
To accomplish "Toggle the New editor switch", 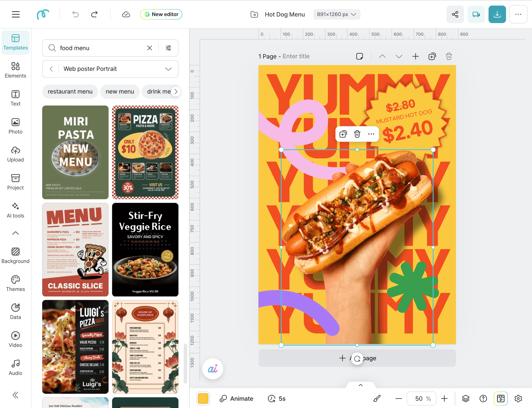I will tap(161, 14).
